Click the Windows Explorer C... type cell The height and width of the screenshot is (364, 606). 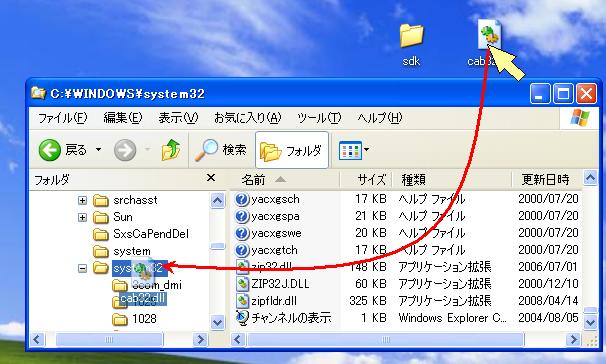coord(452,318)
